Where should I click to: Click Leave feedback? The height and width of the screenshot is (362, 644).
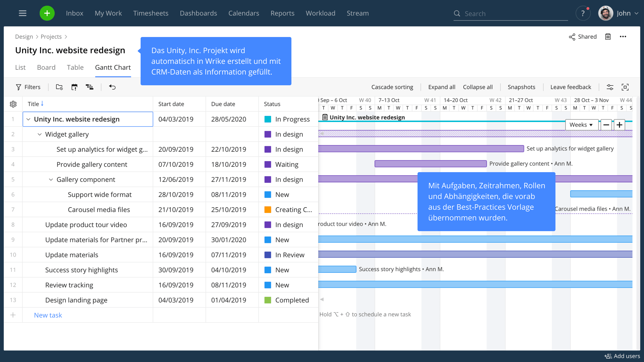tap(570, 87)
